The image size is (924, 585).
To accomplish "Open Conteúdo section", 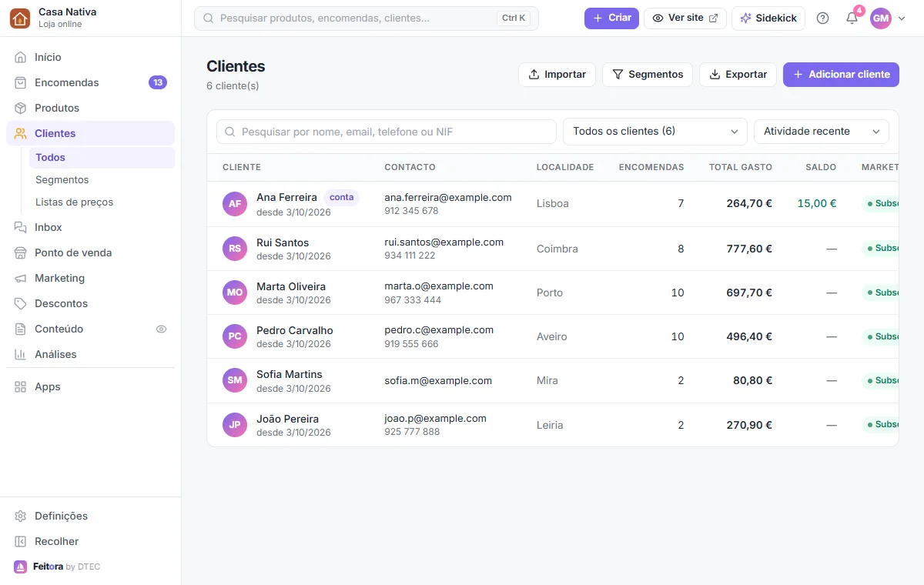I will click(91, 329).
